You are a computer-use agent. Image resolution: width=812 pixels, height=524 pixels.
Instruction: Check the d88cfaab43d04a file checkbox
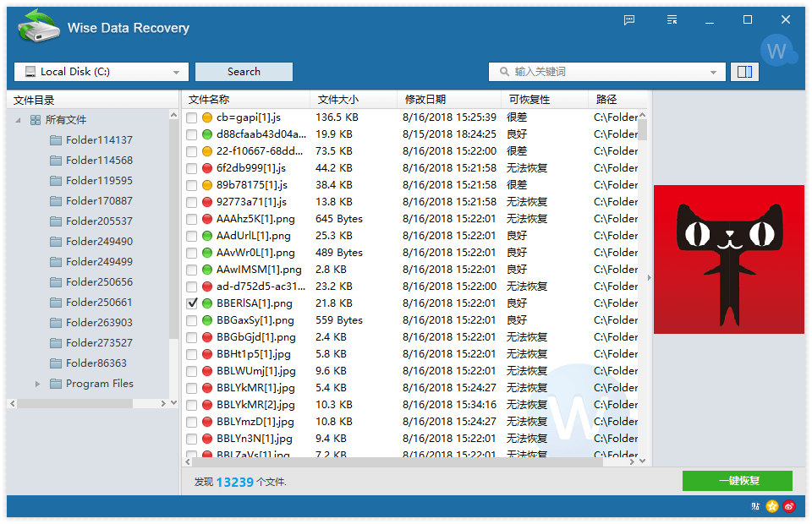pyautogui.click(x=192, y=134)
